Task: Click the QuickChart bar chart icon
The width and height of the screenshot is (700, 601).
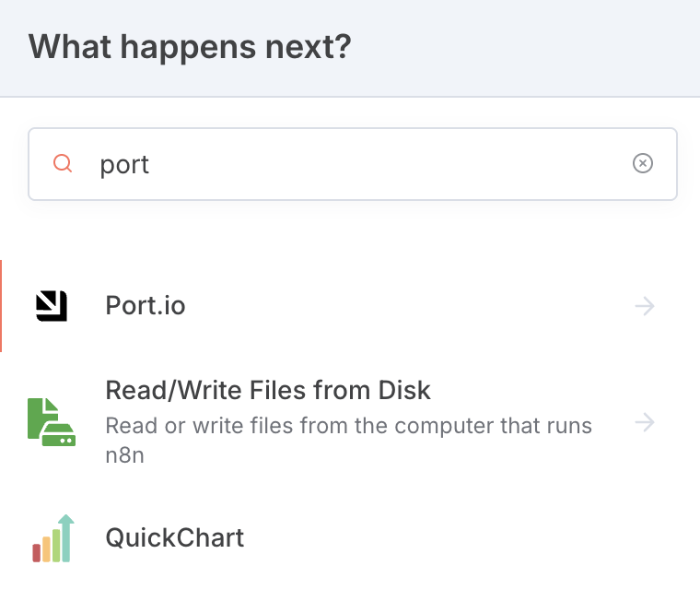Action: [52, 538]
